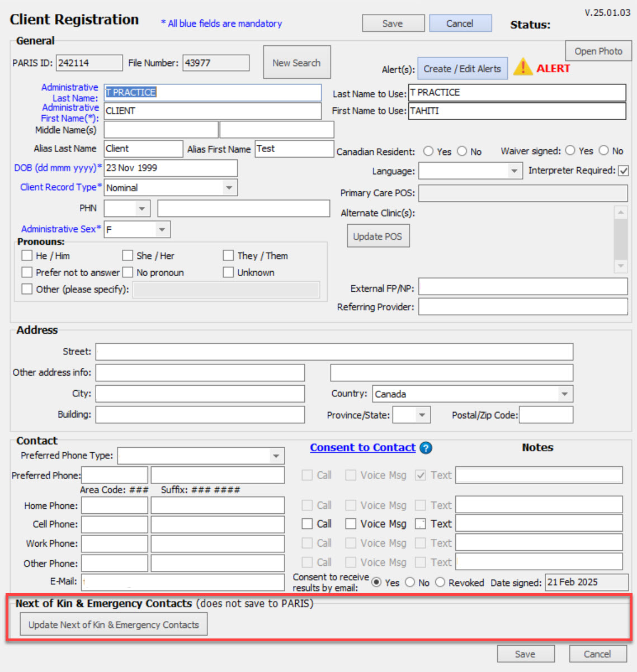
Task: Expand the Administrative Sex dropdown
Action: coord(161,229)
